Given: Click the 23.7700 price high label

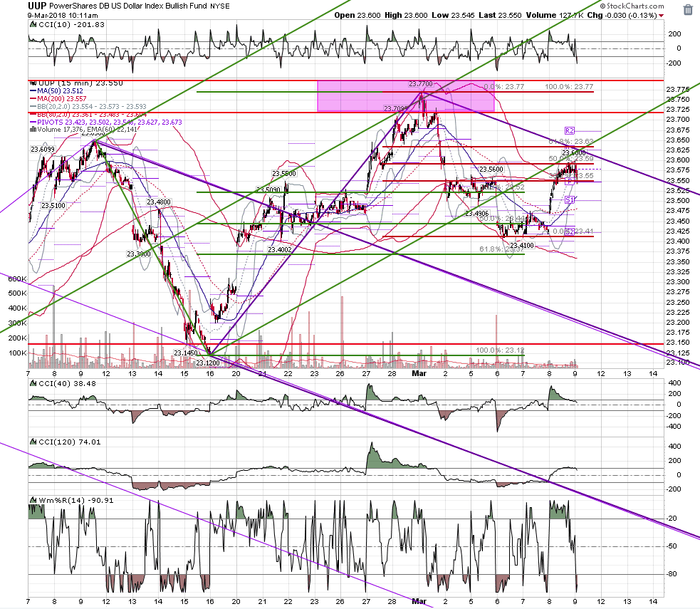Looking at the screenshot, I should (x=421, y=84).
